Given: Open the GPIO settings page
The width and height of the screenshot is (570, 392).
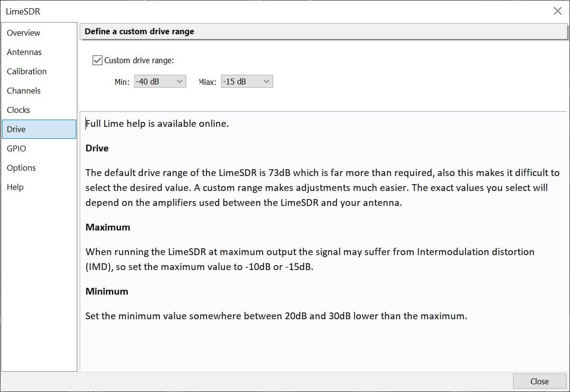Looking at the screenshot, I should click(x=16, y=149).
